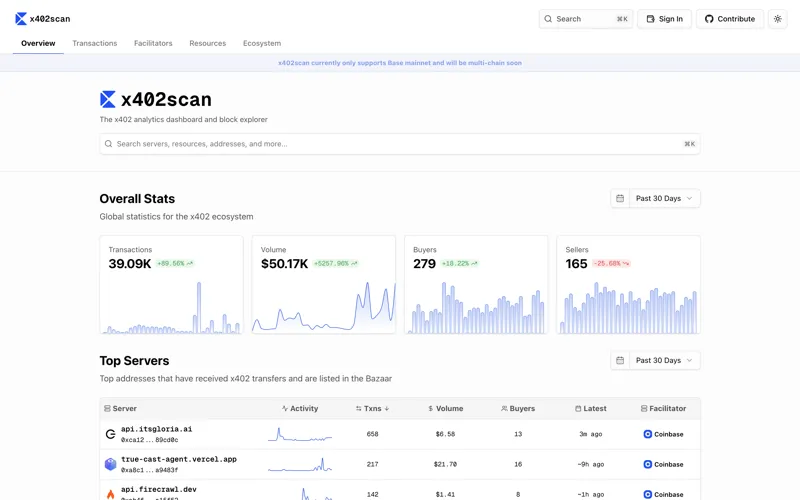Open the header Search box

pos(585,19)
